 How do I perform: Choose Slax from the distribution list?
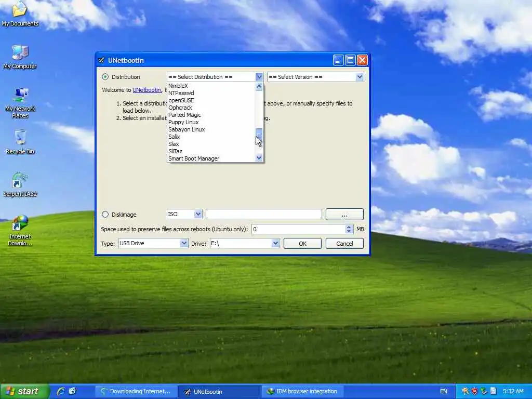click(211, 144)
